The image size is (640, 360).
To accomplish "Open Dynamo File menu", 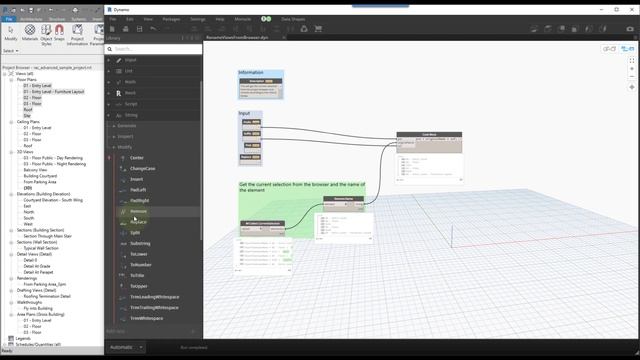I will click(113, 19).
